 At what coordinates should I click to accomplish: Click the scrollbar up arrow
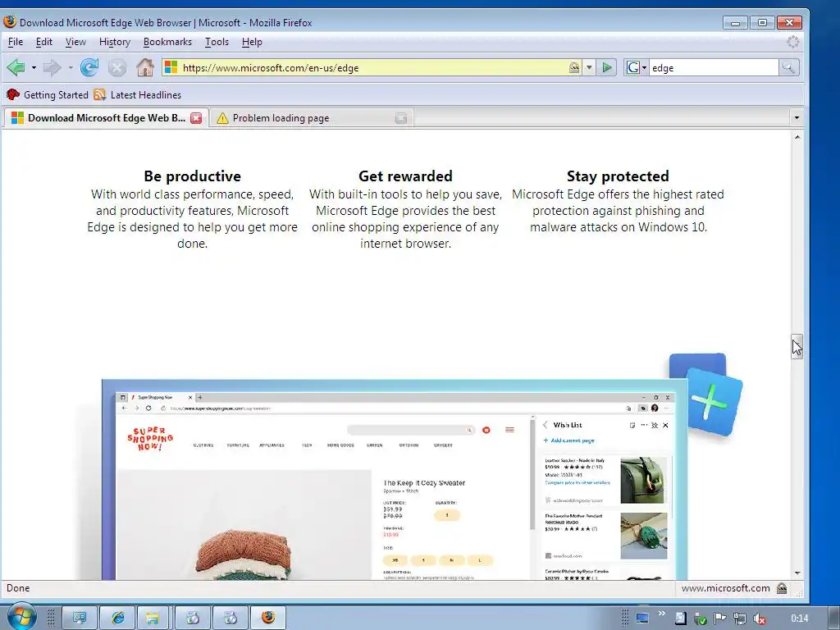click(797, 137)
